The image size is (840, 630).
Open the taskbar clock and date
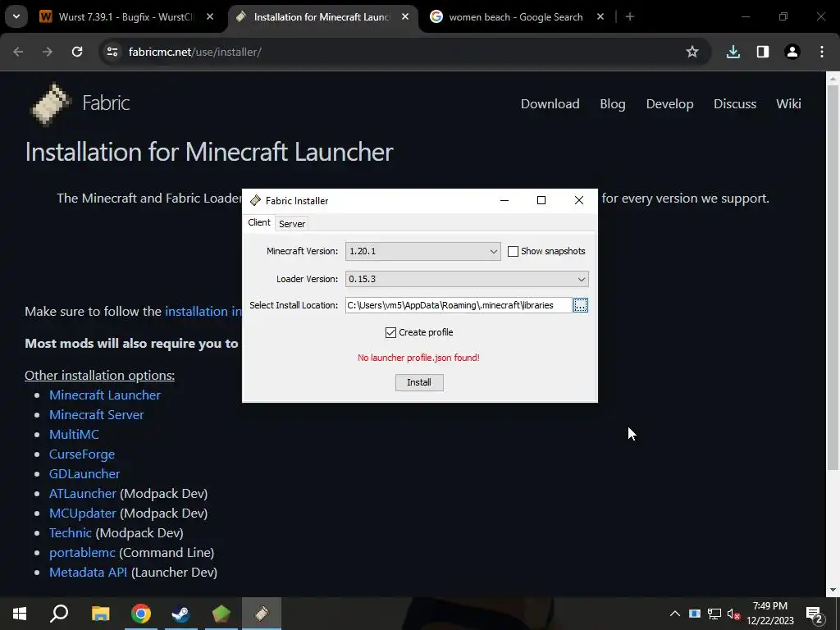(770, 614)
